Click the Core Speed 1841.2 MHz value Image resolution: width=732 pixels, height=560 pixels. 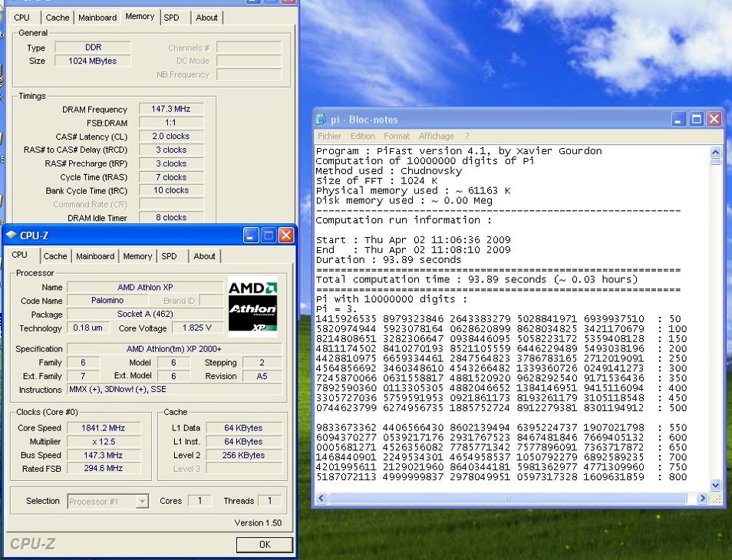[103, 428]
